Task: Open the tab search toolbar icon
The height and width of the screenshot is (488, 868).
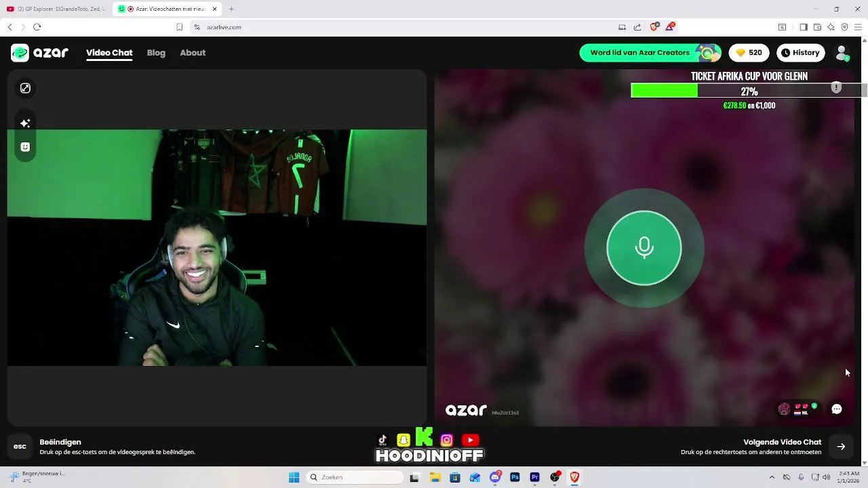Action: (x=782, y=27)
